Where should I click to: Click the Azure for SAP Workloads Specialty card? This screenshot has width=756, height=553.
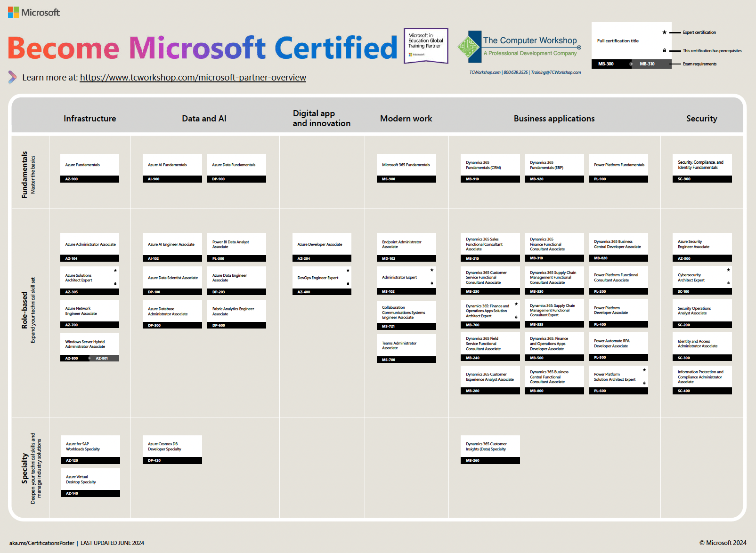point(90,450)
